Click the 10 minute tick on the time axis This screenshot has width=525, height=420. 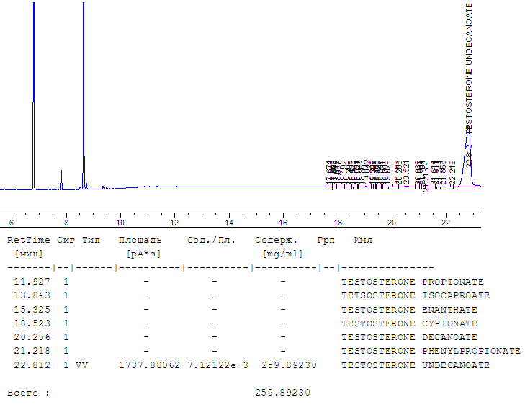(120, 222)
